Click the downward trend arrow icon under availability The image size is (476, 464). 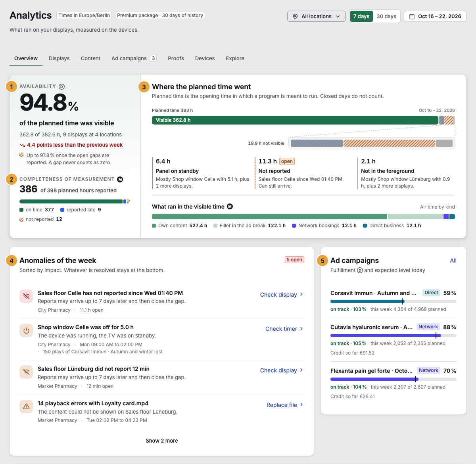click(x=22, y=145)
